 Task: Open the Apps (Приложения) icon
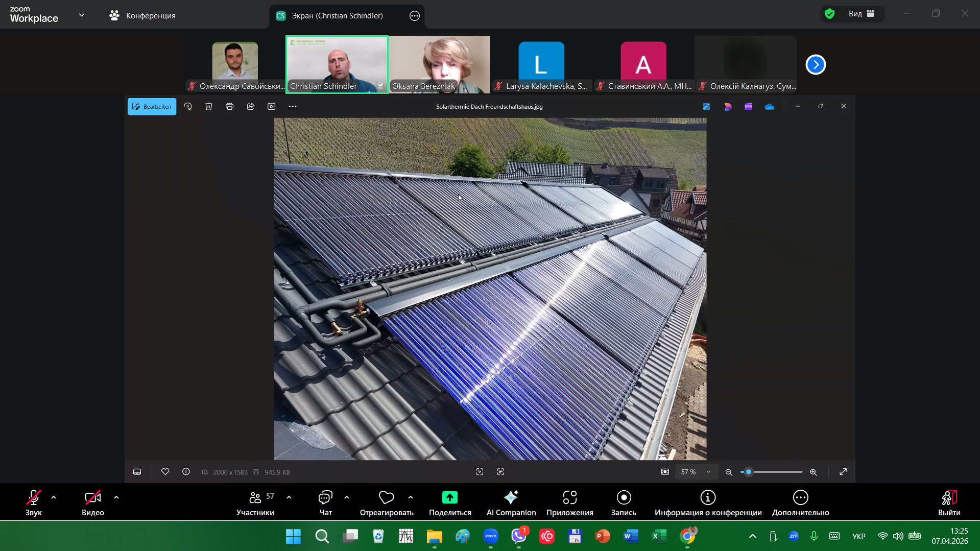coord(569,497)
